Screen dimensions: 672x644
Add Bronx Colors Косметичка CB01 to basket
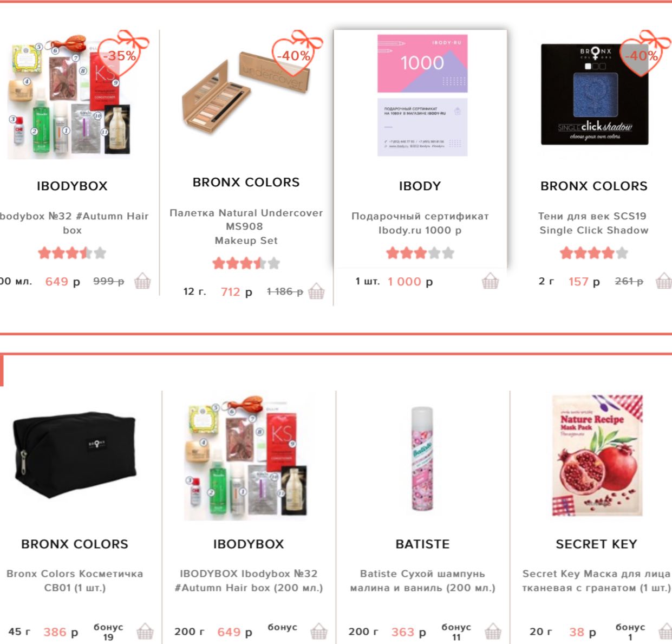pyautogui.click(x=145, y=632)
